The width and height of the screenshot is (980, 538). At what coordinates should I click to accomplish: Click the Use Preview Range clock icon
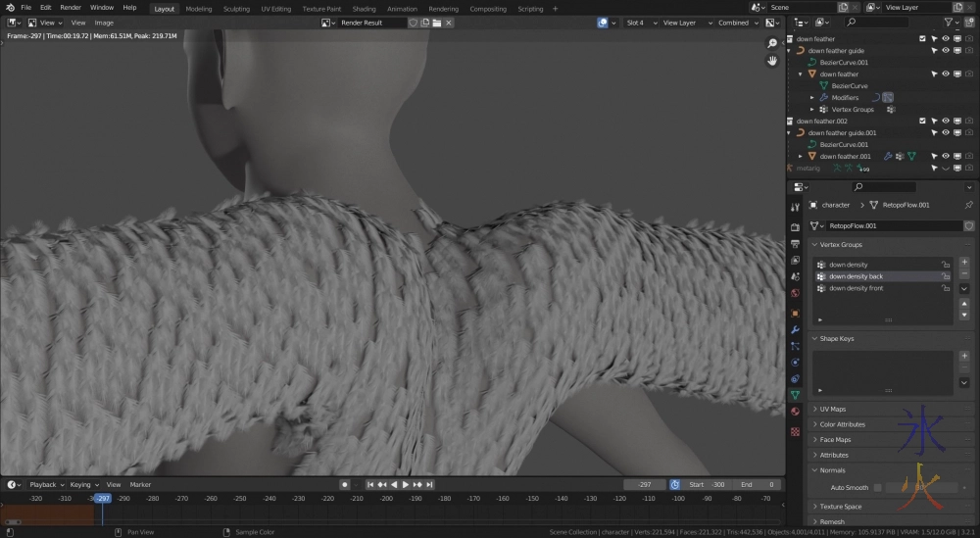pos(675,484)
